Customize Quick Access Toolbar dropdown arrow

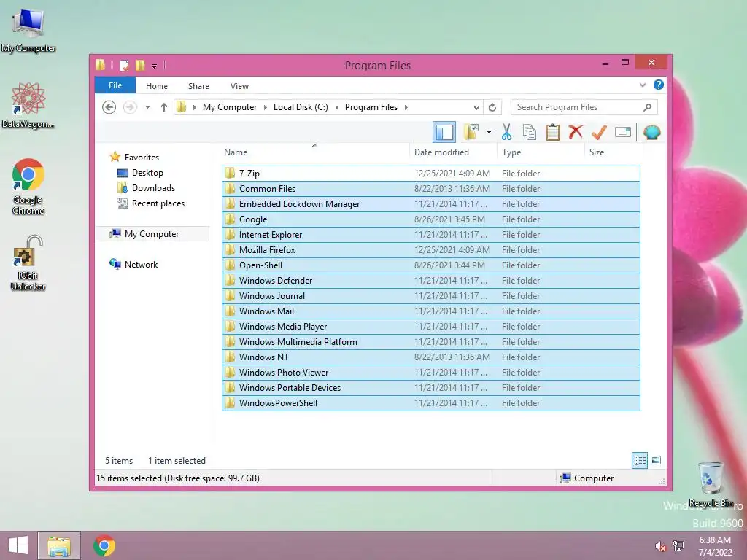click(x=154, y=66)
